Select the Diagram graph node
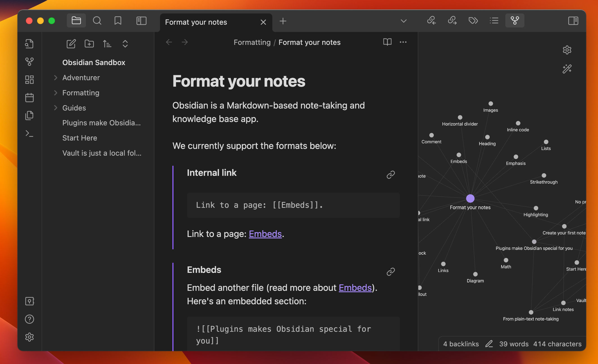 (x=475, y=274)
